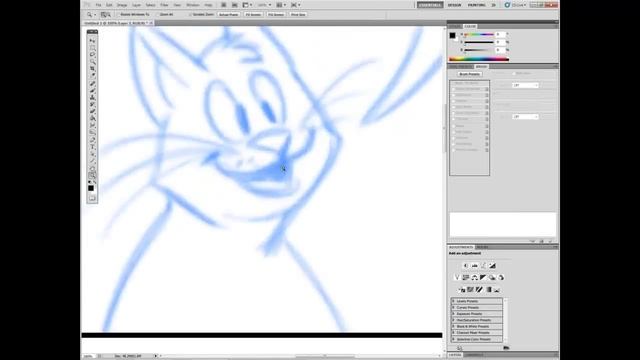This screenshot has width=640, height=360.
Task: Select the Quick Selection tool
Action: pyautogui.click(x=92, y=62)
